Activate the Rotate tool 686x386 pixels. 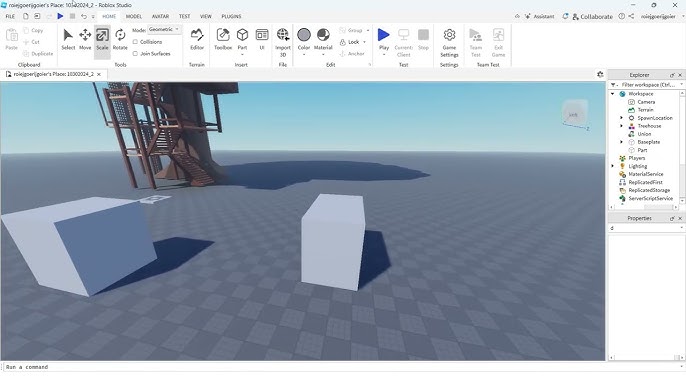(x=120, y=39)
